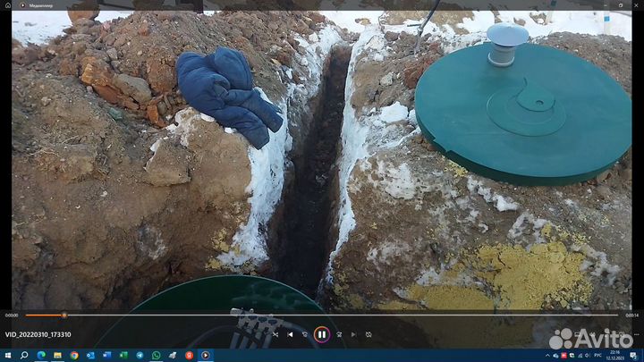Go to the previous track
The width and height of the screenshot is (644, 362).
pos(290,334)
